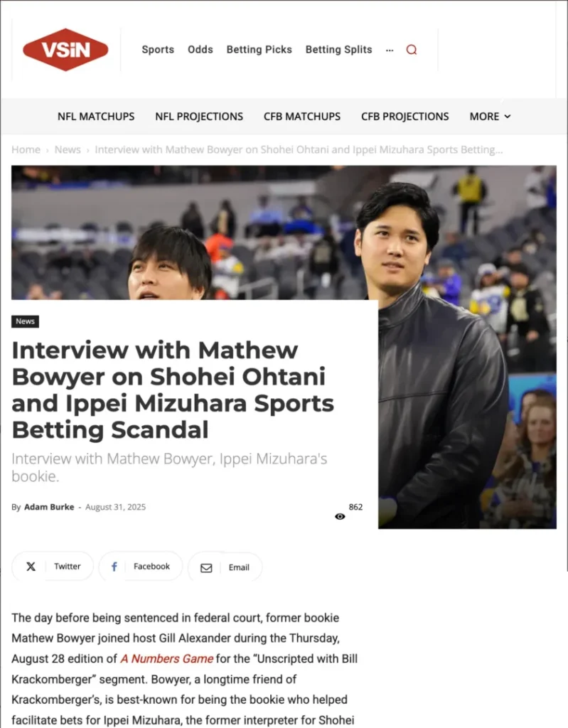Open the Odds menu
The height and width of the screenshot is (728, 568).
[x=200, y=50]
